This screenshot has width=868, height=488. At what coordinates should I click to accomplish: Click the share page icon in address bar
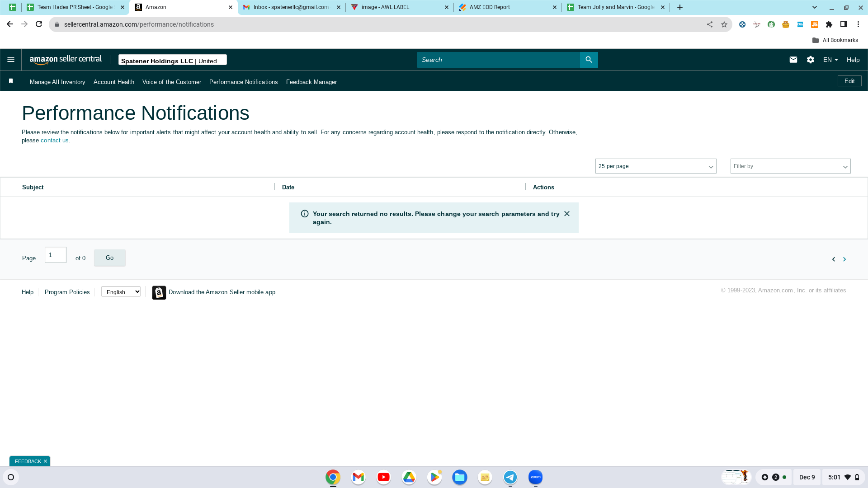click(x=710, y=24)
